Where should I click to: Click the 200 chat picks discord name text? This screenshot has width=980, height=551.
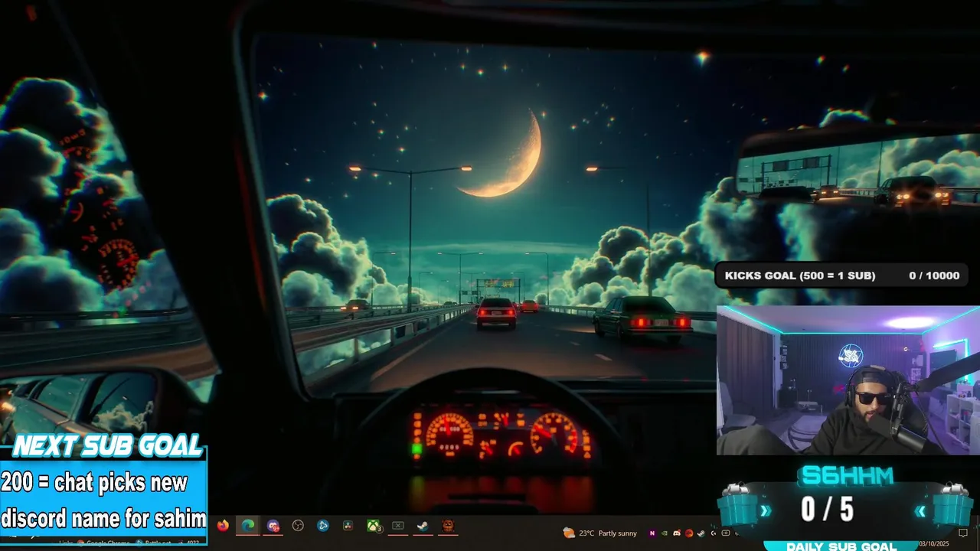pos(103,500)
